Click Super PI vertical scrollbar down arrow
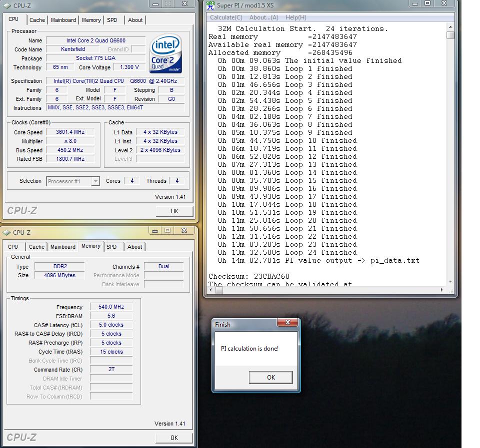 [x=450, y=282]
